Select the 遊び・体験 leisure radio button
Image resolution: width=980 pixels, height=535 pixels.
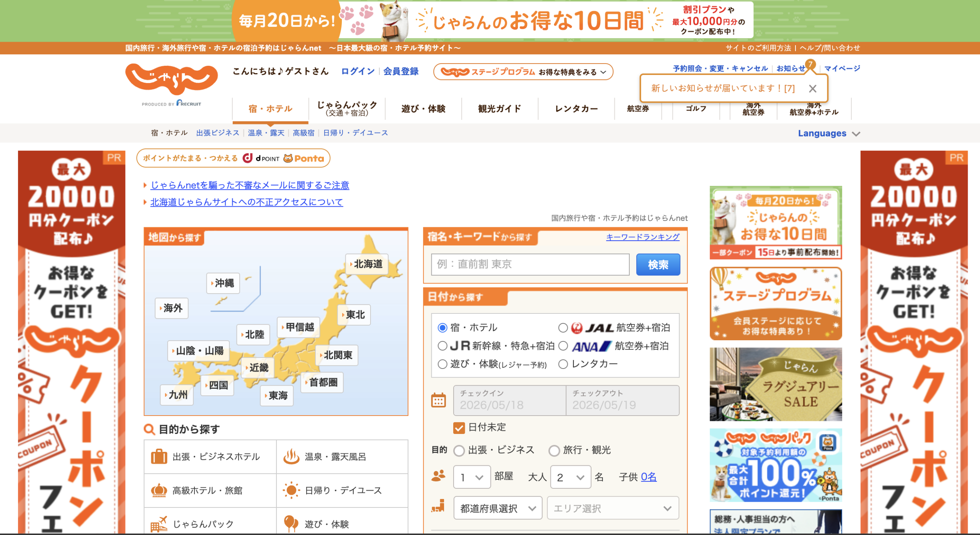click(x=442, y=364)
